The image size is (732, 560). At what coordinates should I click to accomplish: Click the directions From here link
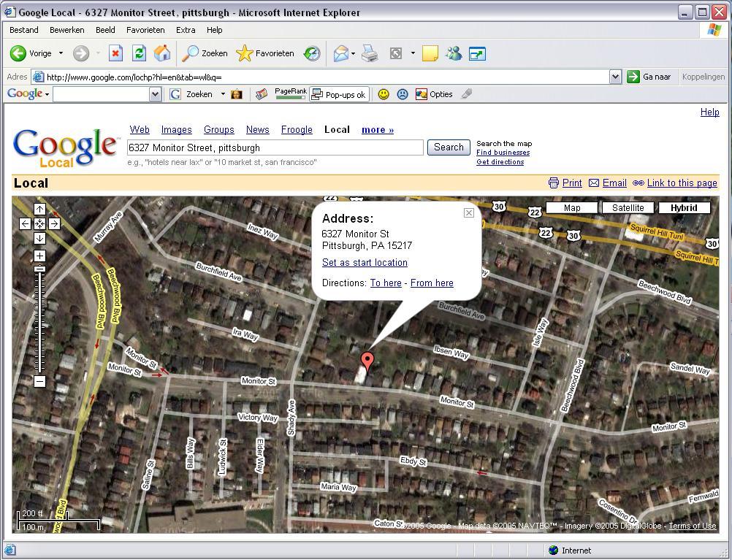pyautogui.click(x=432, y=283)
